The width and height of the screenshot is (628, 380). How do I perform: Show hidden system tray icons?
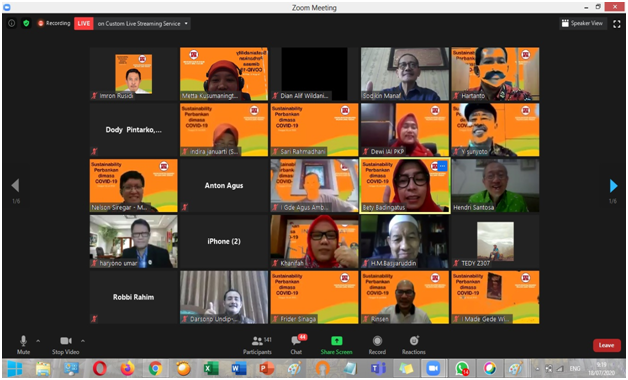[537, 369]
